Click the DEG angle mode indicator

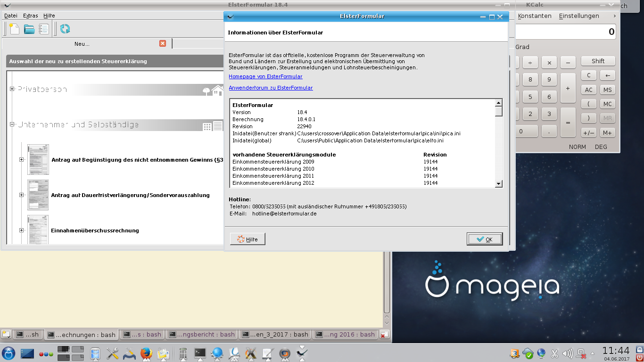pyautogui.click(x=601, y=147)
